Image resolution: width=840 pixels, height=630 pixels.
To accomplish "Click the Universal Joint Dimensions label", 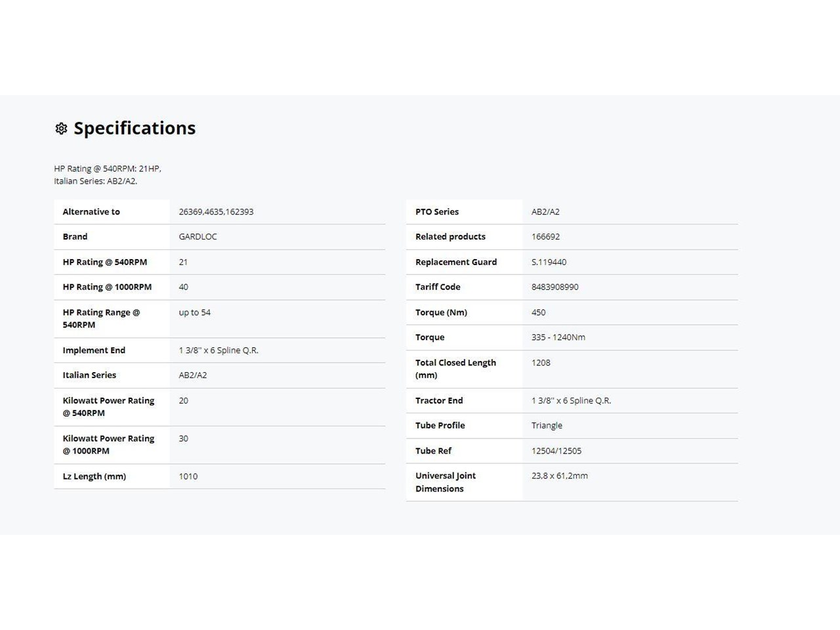I will (445, 482).
